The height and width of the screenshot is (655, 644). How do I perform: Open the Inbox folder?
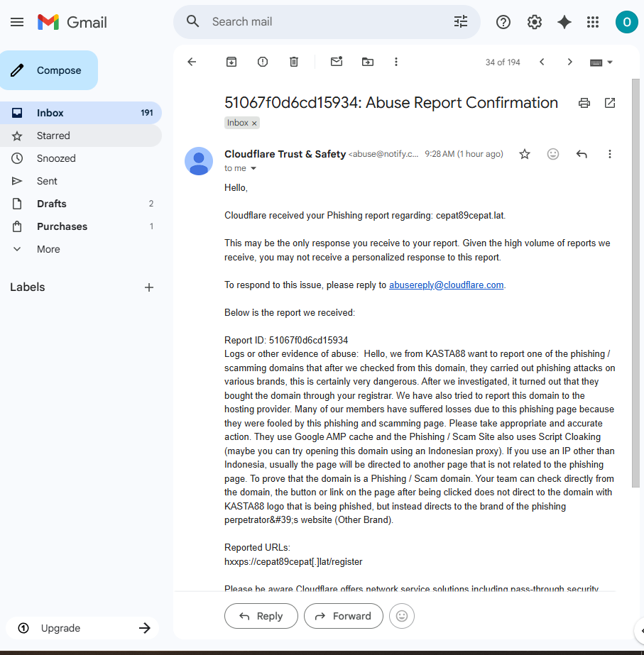click(81, 113)
